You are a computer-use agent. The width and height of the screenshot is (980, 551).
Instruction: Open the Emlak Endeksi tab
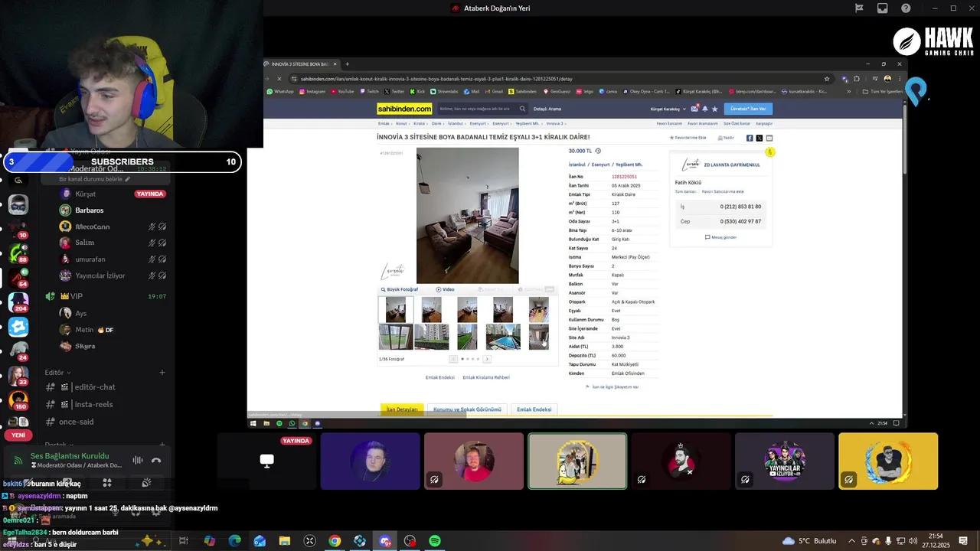click(534, 409)
